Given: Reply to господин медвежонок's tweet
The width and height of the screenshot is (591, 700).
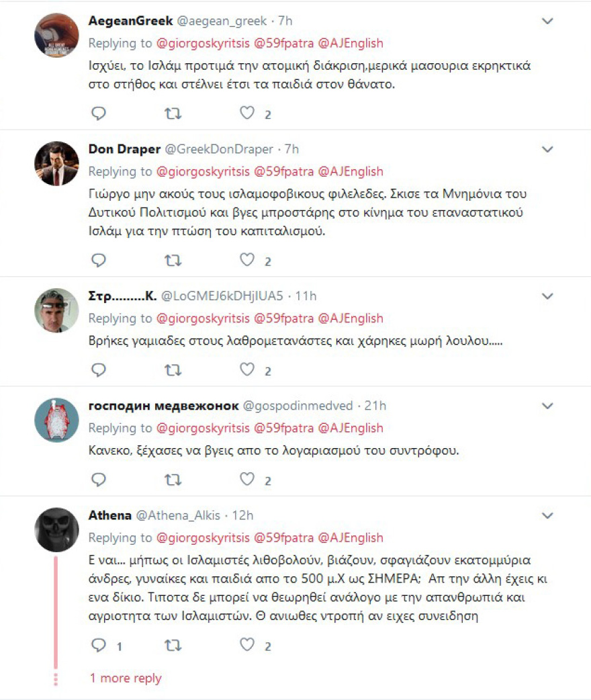Looking at the screenshot, I should click(x=98, y=480).
